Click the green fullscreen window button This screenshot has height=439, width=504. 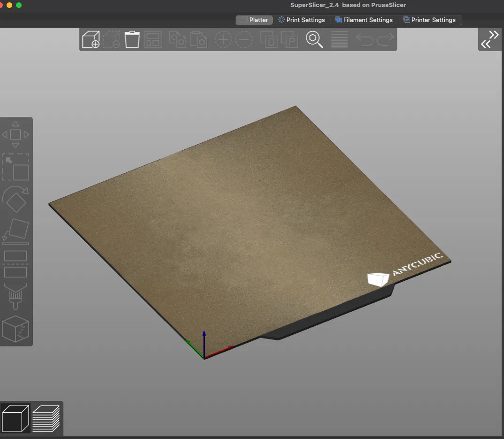pos(19,5)
